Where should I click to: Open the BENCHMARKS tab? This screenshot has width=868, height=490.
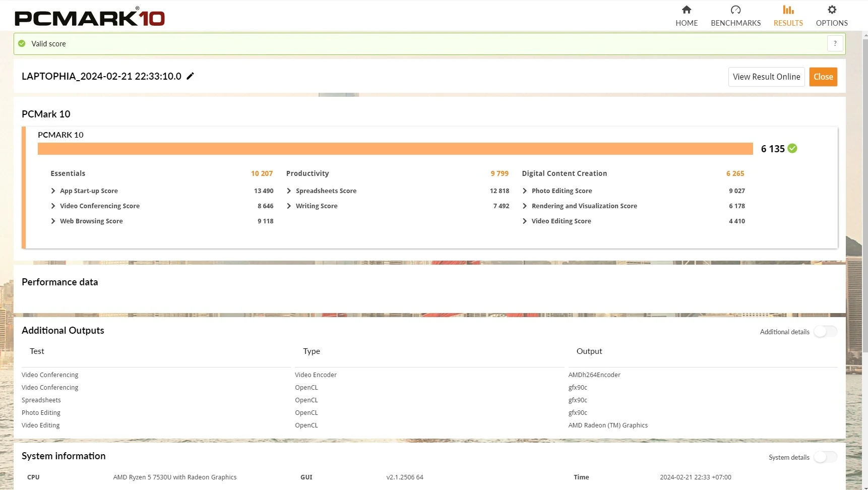click(735, 16)
